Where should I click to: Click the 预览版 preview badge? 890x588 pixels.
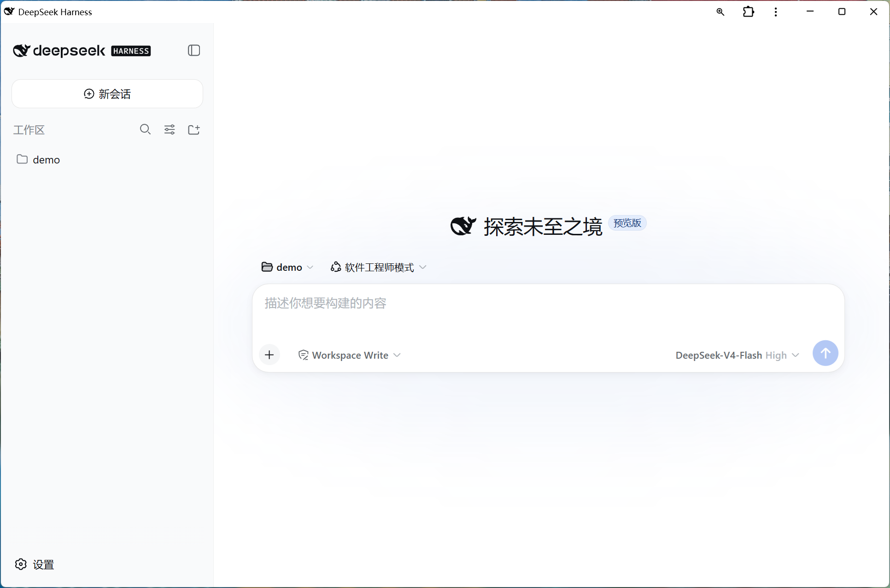[627, 223]
